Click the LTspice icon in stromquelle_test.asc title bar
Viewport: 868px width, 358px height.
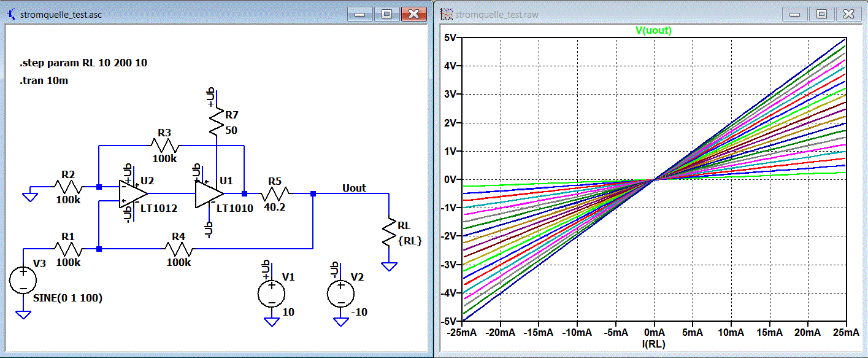[10, 14]
